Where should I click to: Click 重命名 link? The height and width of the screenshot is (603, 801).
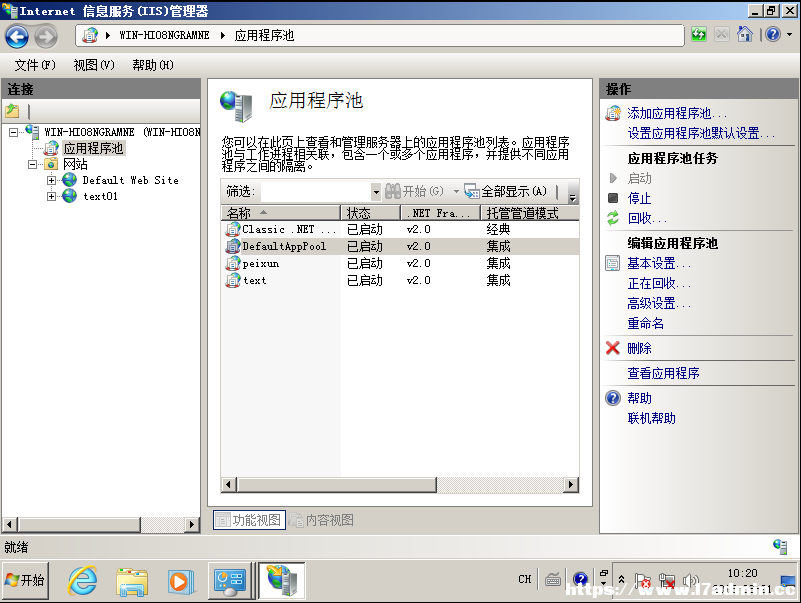pyautogui.click(x=646, y=323)
